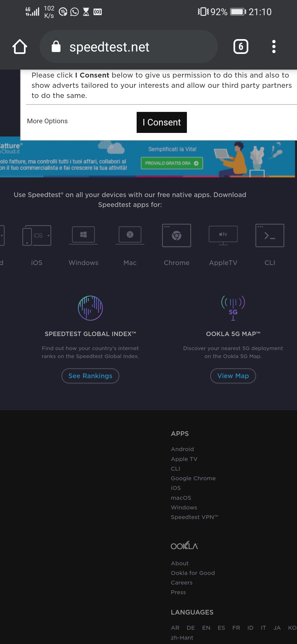This screenshot has width=297, height=644.
Task: Switch language to EN
Action: click(x=206, y=628)
